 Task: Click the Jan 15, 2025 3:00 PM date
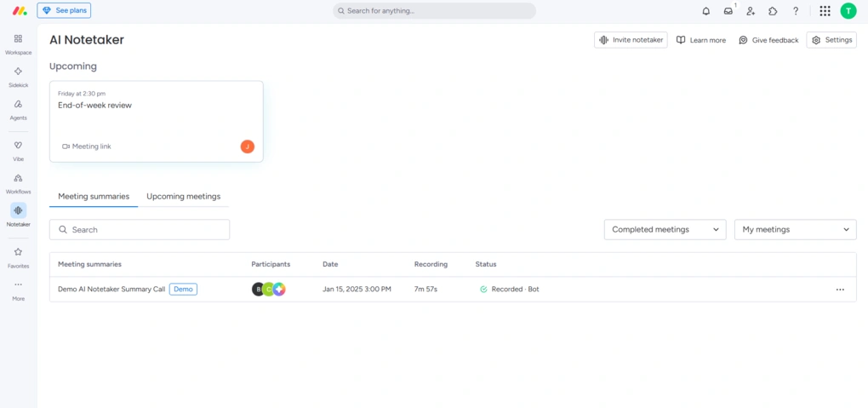pyautogui.click(x=357, y=290)
